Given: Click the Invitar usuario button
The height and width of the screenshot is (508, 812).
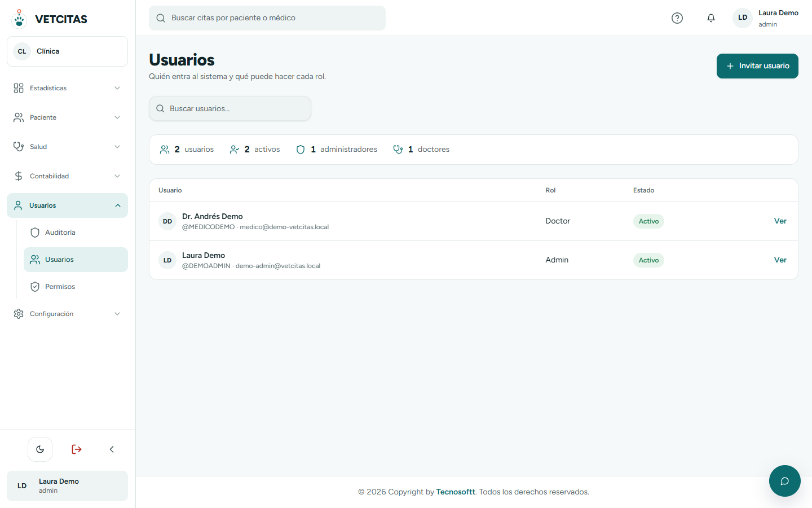Looking at the screenshot, I should coord(757,66).
